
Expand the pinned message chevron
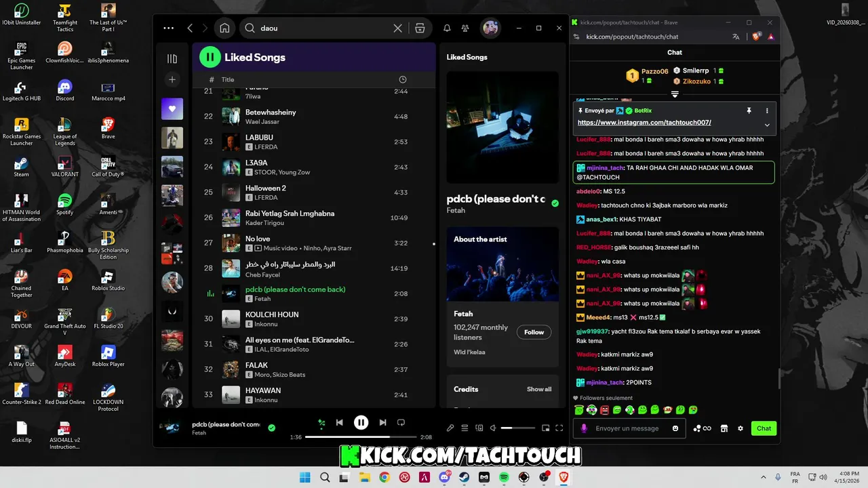point(767,125)
